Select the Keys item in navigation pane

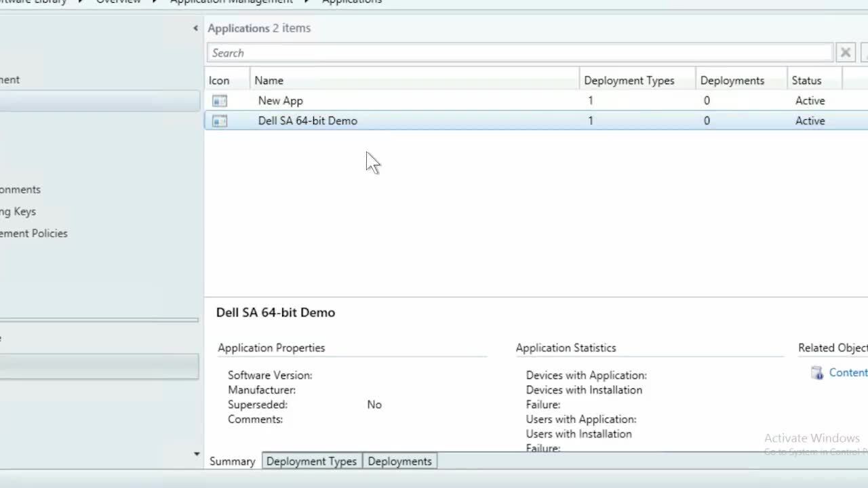point(18,211)
